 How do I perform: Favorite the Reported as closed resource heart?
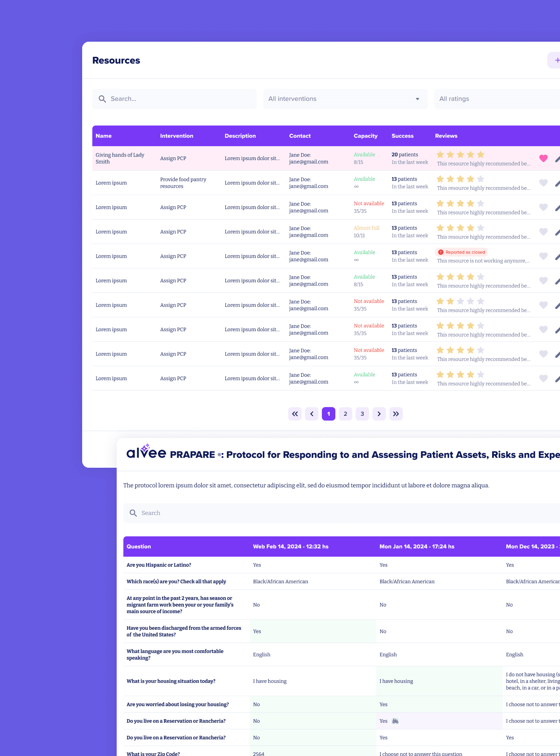coord(543,256)
